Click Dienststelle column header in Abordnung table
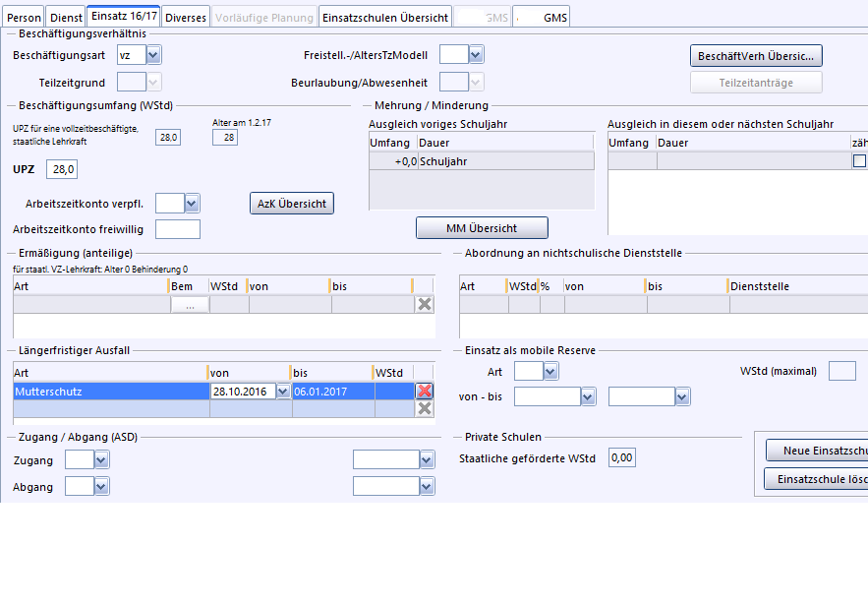 (797, 286)
